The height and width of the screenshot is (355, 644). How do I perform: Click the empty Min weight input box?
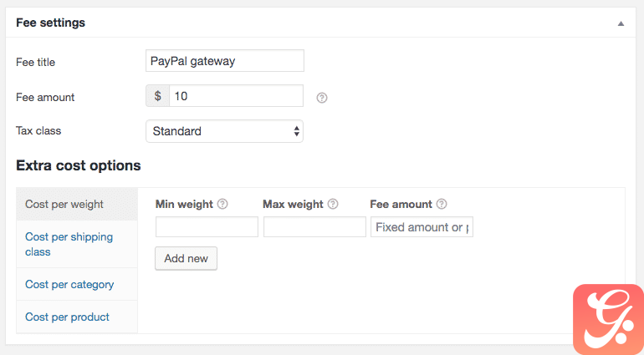[207, 227]
